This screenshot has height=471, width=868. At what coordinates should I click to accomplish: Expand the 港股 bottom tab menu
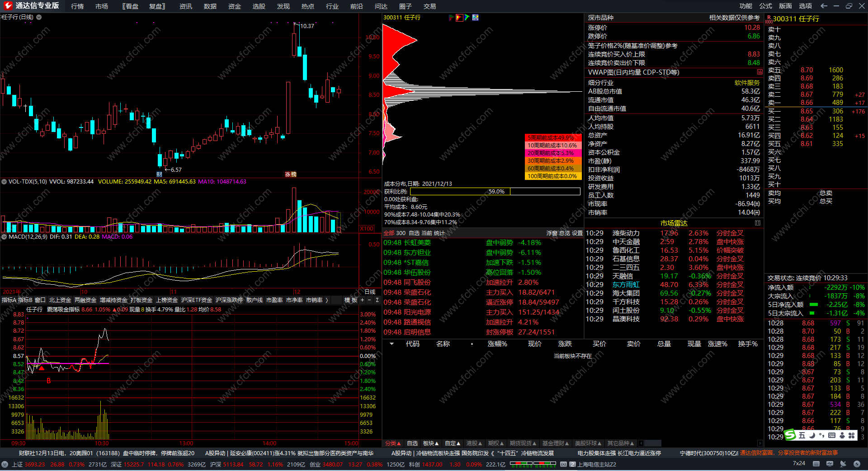pos(474,443)
